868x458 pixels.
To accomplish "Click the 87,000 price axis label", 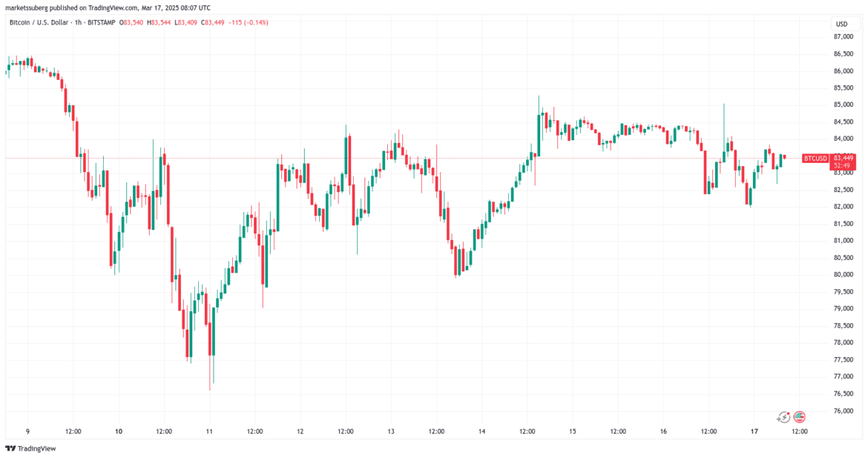I will click(844, 37).
